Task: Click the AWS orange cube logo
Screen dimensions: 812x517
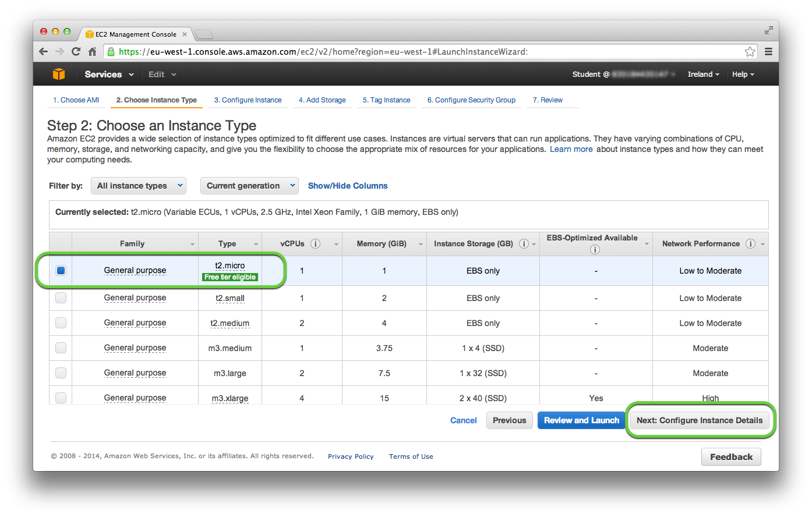Action: point(59,74)
